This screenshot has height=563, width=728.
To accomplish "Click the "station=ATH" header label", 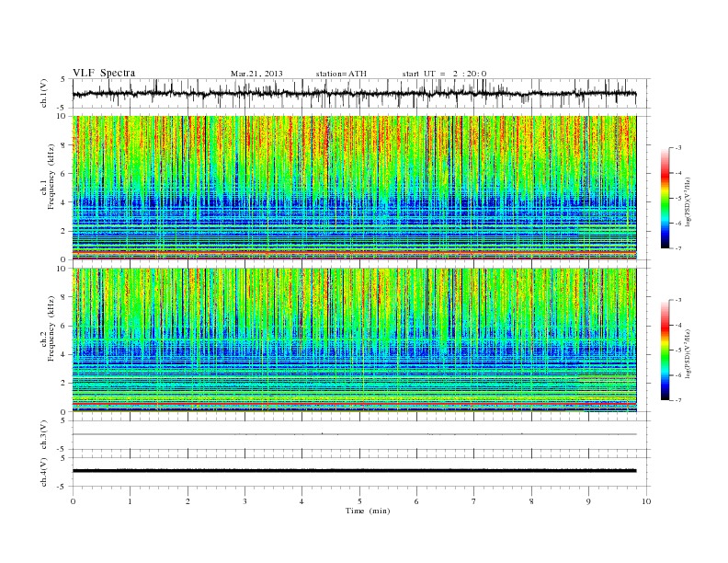I will [x=341, y=74].
